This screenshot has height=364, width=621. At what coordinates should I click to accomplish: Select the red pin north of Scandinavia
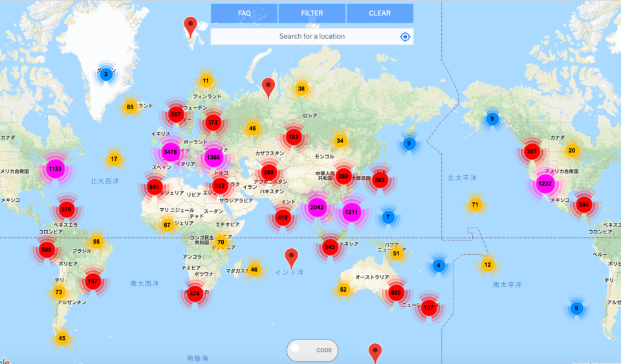[x=190, y=27]
